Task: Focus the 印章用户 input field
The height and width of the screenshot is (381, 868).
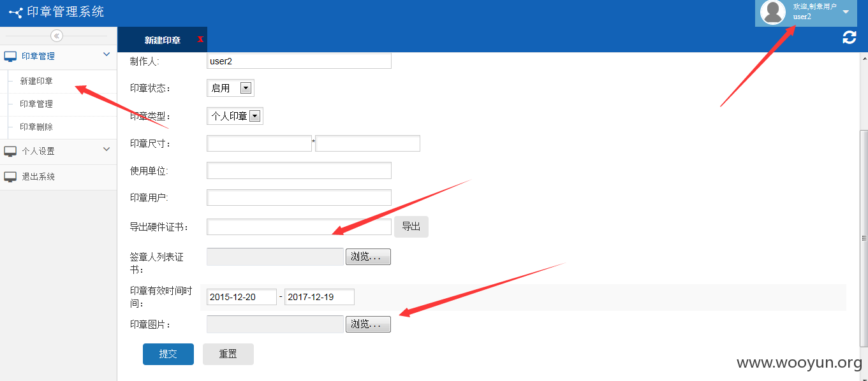Action: point(299,198)
